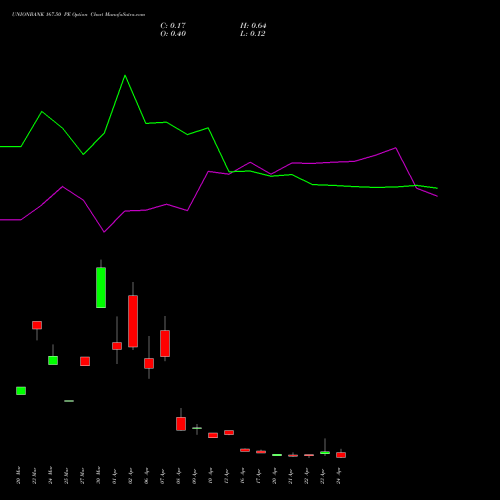Click the red candle on 07 Apr
500x500 pixels.
[165, 343]
